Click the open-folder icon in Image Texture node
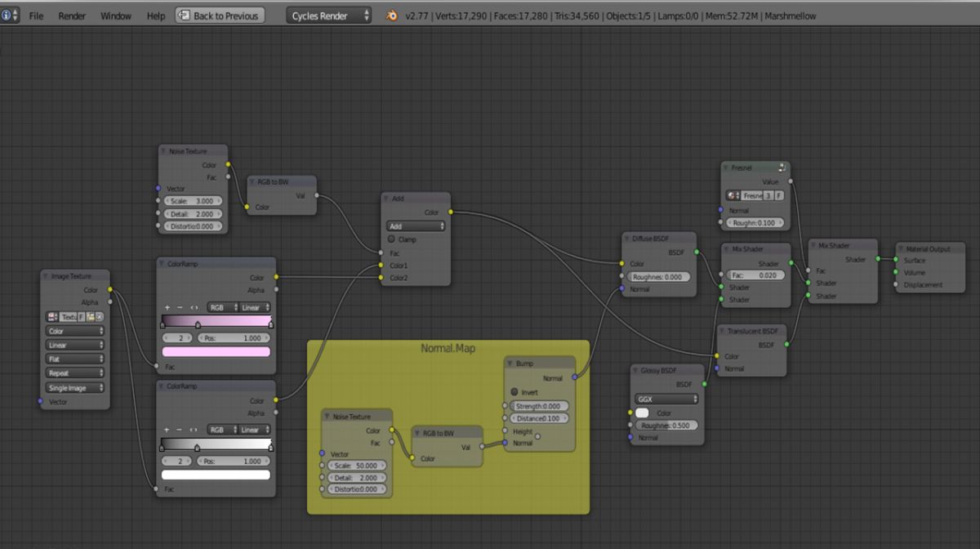 point(91,317)
